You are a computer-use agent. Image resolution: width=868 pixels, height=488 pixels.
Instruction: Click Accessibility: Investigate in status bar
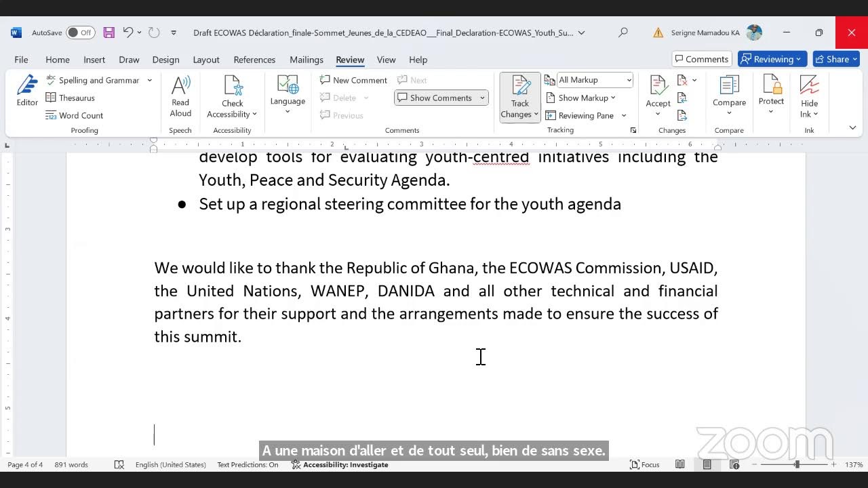pos(340,464)
